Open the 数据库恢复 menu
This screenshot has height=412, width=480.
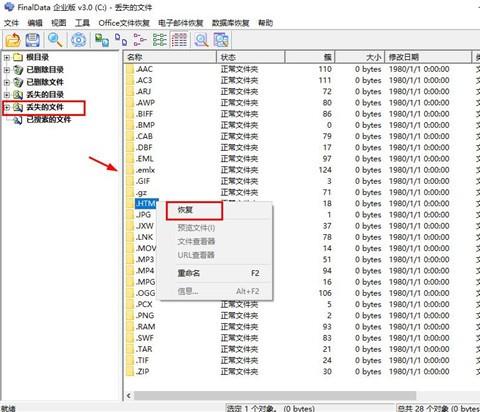231,23
